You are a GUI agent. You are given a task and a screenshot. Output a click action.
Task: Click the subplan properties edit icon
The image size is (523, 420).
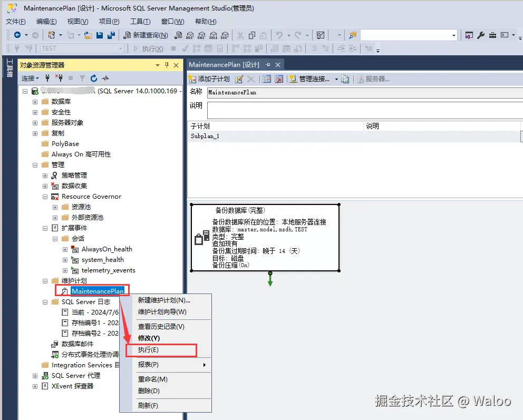(239, 79)
